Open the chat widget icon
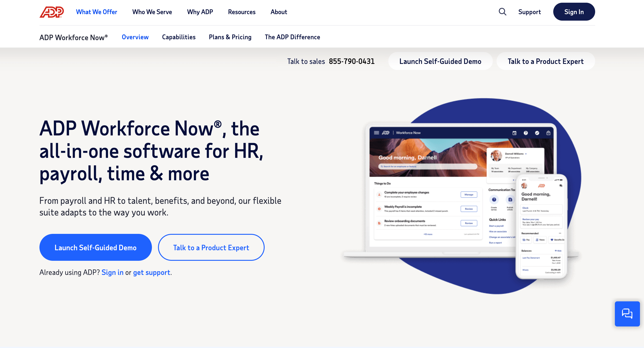 coord(627,314)
